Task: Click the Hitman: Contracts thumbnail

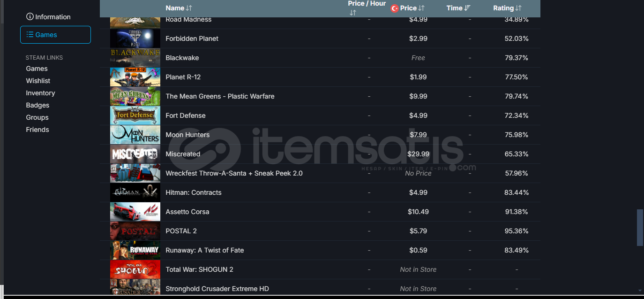Action: click(x=135, y=192)
